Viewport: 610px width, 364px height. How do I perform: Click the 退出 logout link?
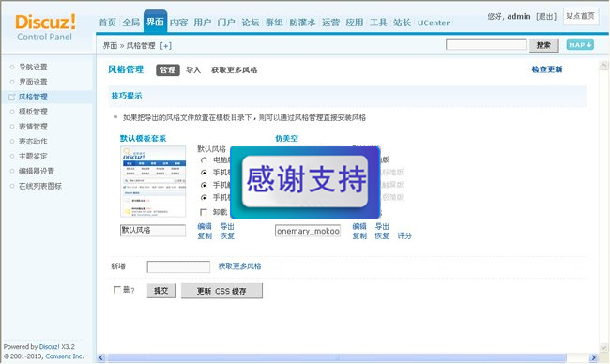(546, 17)
